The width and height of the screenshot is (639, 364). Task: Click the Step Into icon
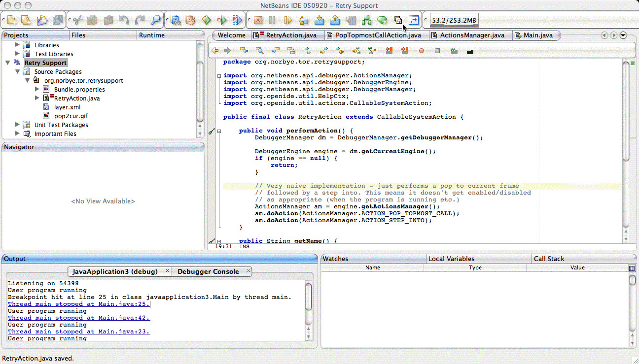click(x=319, y=20)
